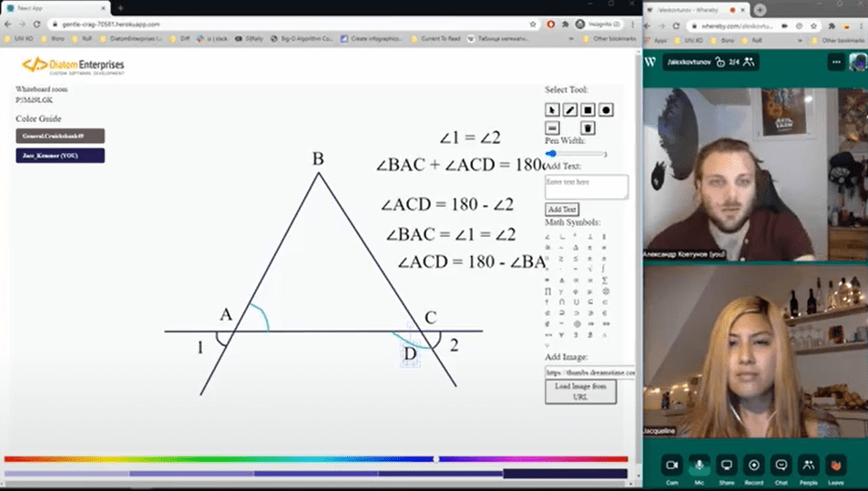Click the '∠ACD = 180 - ∠2' text
Image resolution: width=868 pixels, height=491 pixels.
pyautogui.click(x=447, y=204)
